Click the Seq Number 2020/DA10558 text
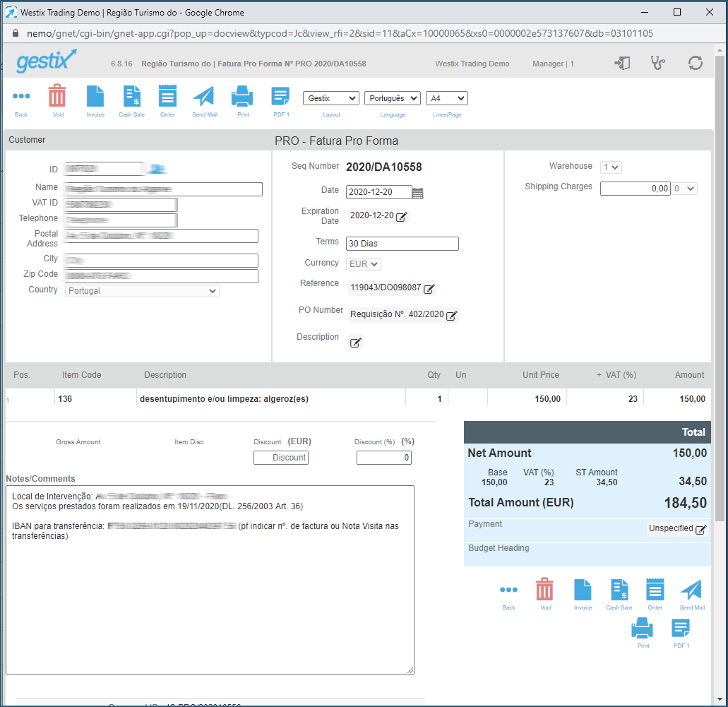 tap(384, 167)
